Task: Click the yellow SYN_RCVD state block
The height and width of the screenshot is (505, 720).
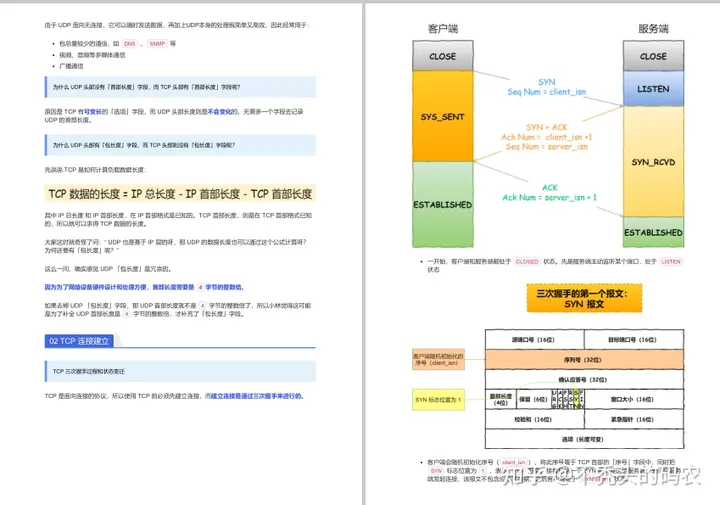Action: click(x=653, y=162)
